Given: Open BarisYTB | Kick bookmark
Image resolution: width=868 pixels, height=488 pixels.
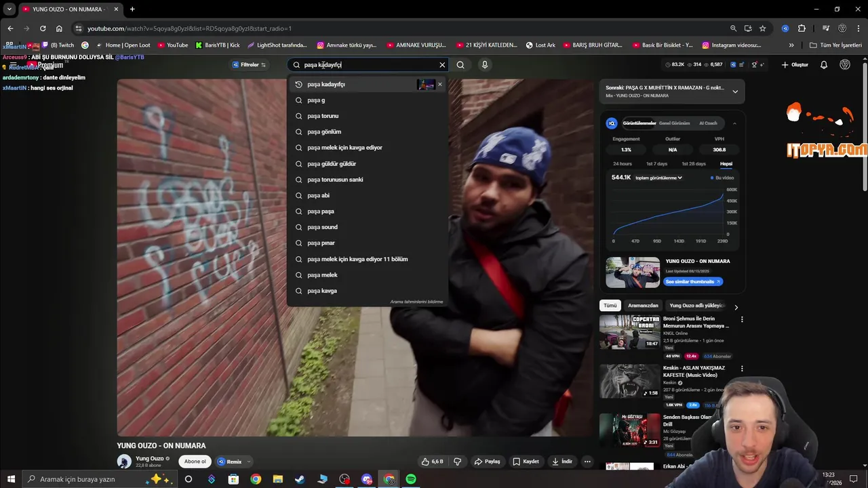Looking at the screenshot, I should [x=218, y=45].
